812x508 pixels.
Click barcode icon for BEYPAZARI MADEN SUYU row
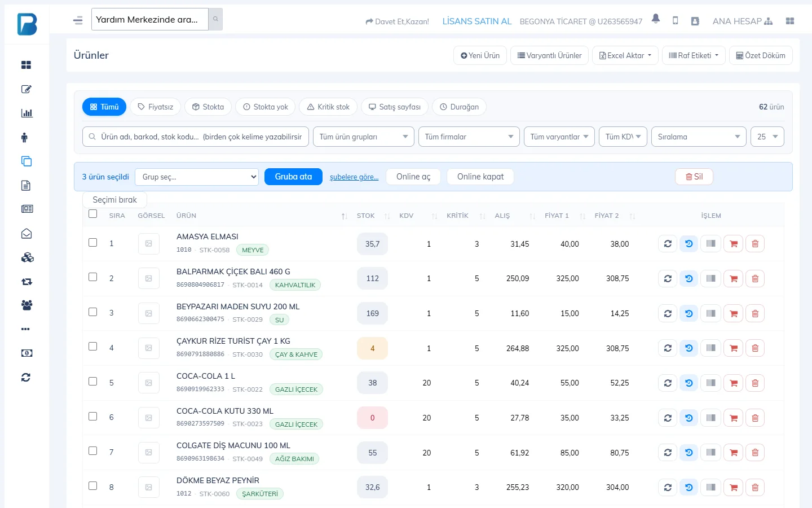coord(710,313)
